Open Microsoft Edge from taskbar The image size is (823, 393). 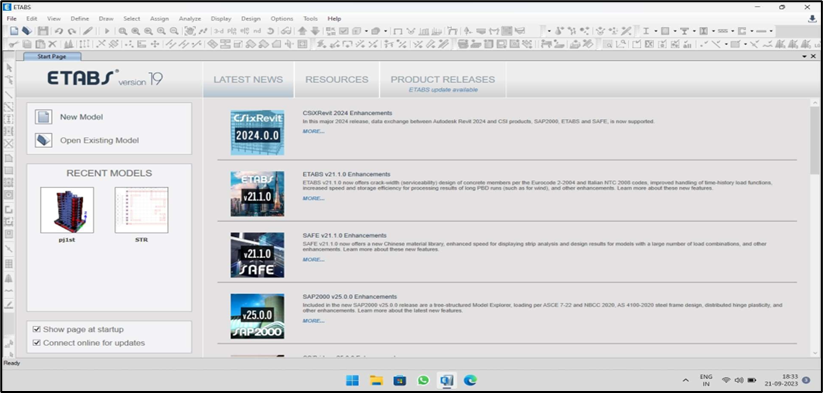tap(470, 380)
